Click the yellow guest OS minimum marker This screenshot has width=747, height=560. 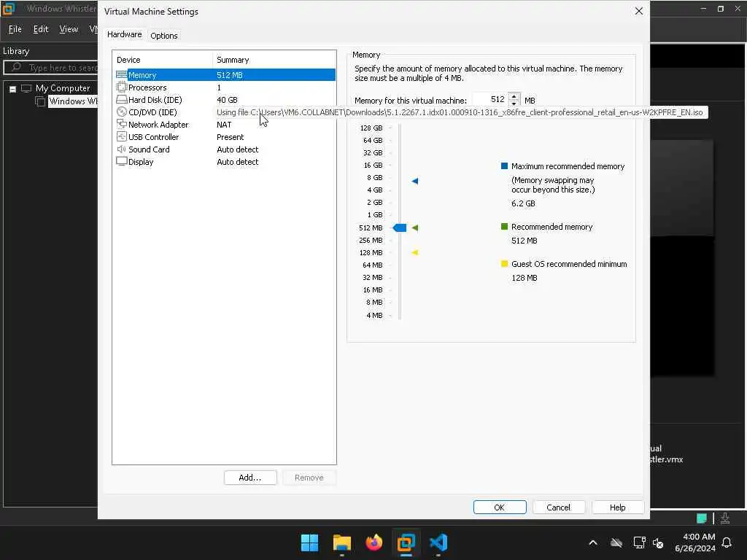click(x=415, y=252)
